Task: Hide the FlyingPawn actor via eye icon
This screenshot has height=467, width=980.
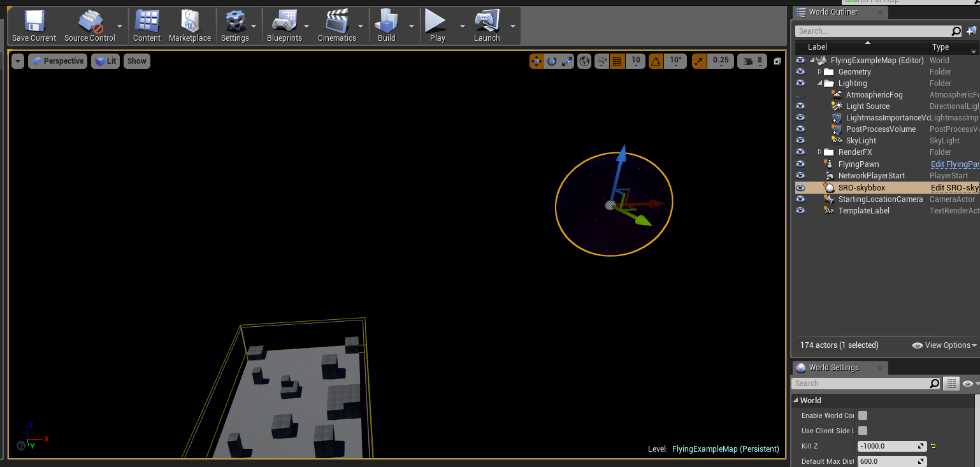Action: click(800, 164)
